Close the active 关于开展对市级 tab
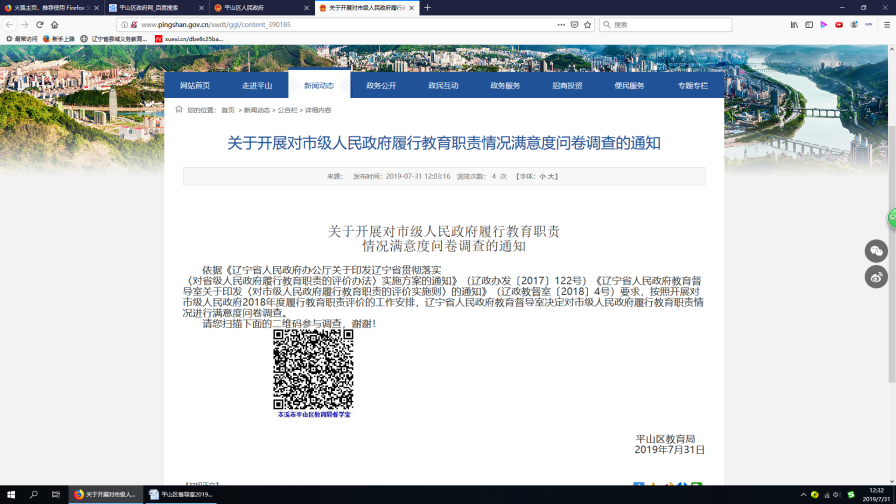Viewport: 896px width, 504px height. [411, 8]
